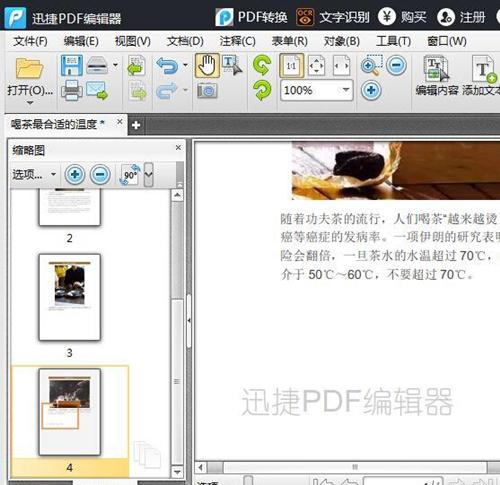The image size is (500, 485).
Task: Click the Undo arrow icon
Action: 167,65
